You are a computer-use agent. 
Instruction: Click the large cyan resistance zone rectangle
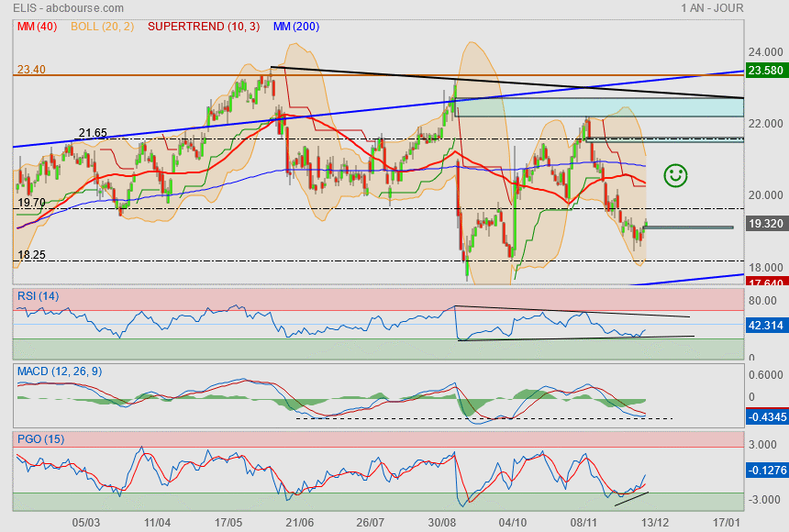coord(599,107)
